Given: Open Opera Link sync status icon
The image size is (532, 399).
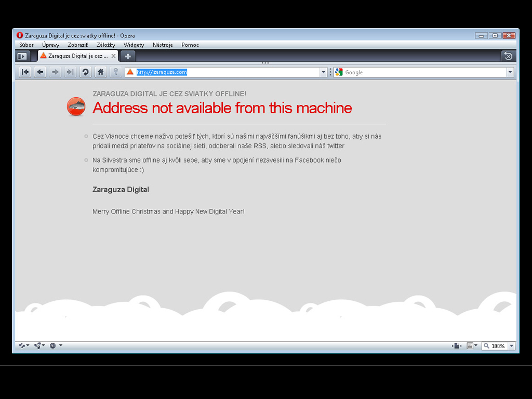Looking at the screenshot, I should (x=22, y=345).
